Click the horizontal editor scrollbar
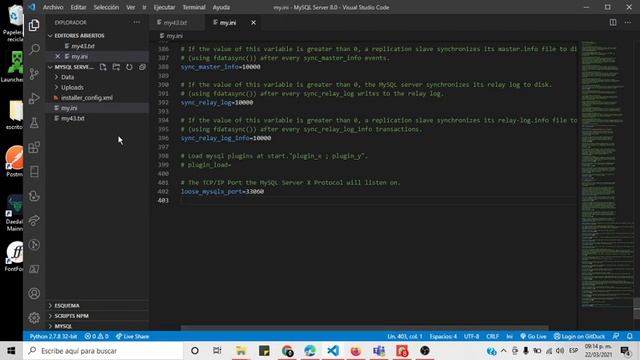Screen dimensions: 640x360 364,327
